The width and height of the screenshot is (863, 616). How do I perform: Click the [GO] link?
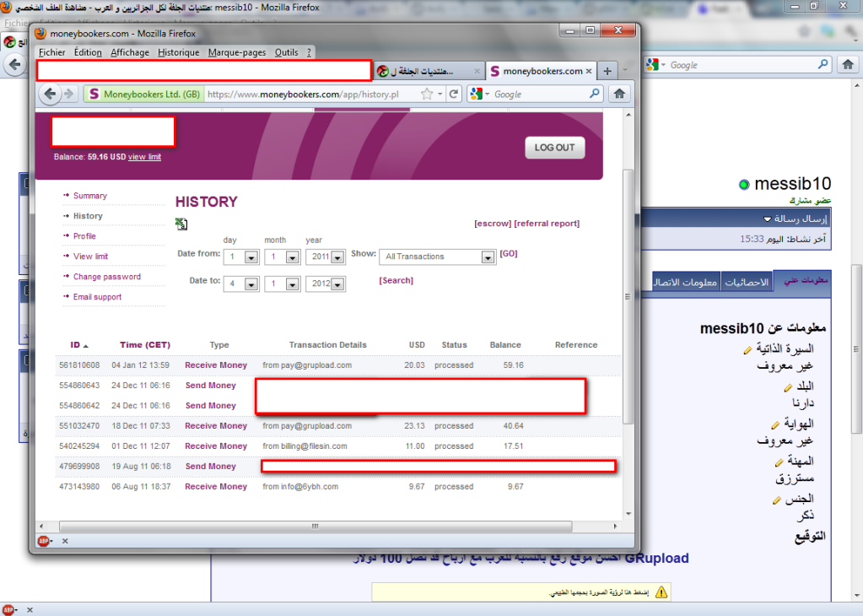pos(509,254)
